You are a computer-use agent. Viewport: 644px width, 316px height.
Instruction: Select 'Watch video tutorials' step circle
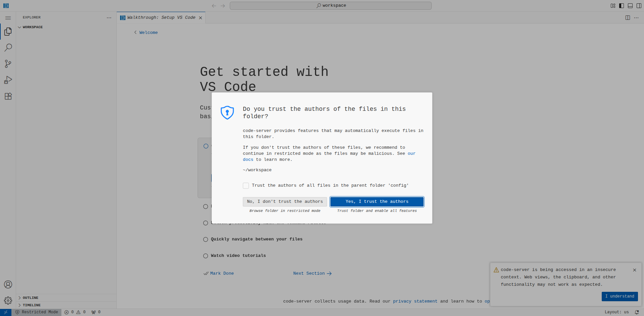pyautogui.click(x=206, y=256)
